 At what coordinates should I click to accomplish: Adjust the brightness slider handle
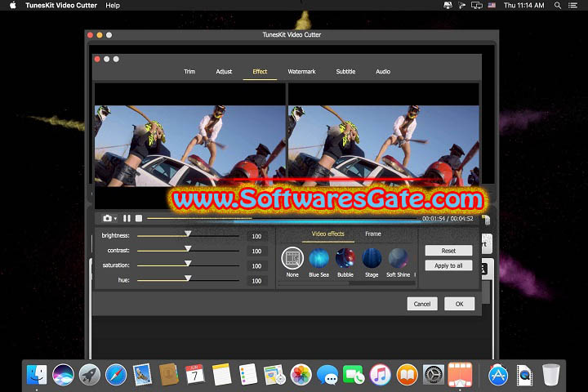click(189, 234)
